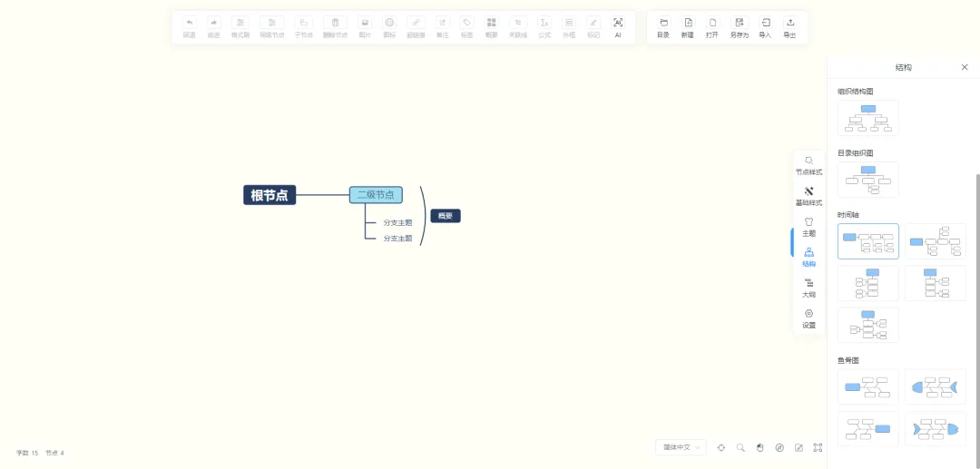This screenshot has width=980, height=469.
Task: Choose the 目录组织图 structure thumbnail
Action: tap(868, 180)
